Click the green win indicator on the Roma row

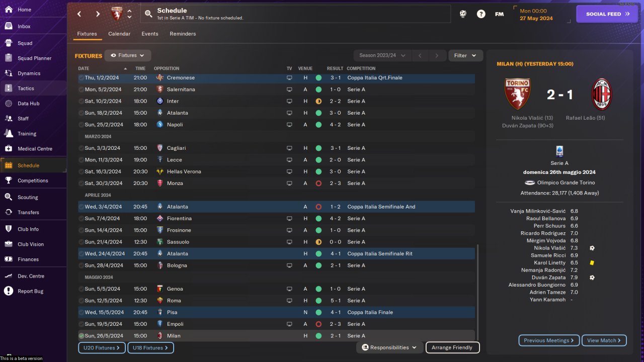click(318, 300)
